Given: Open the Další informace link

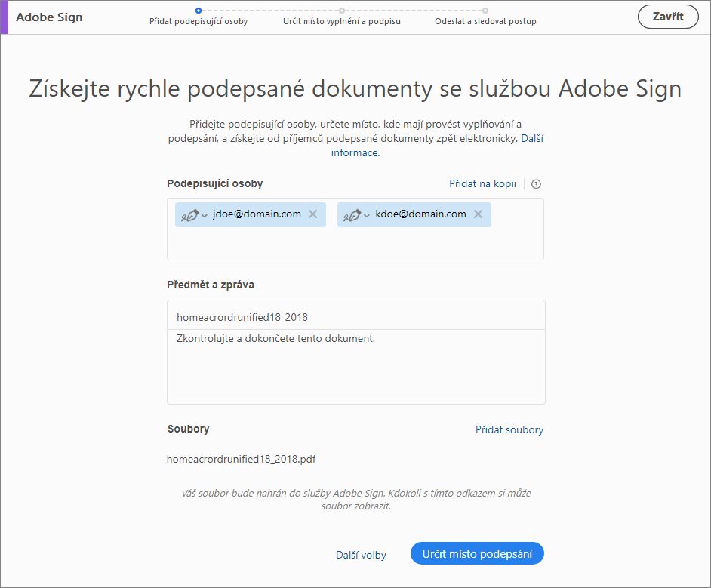Looking at the screenshot, I should 355,152.
